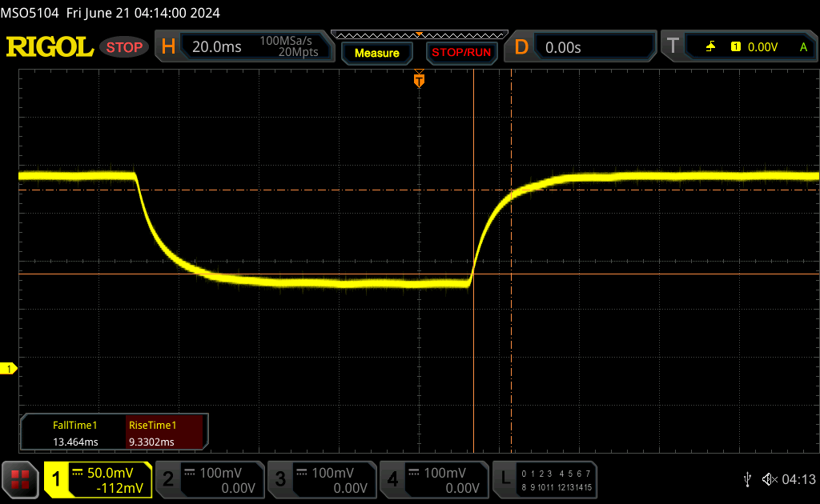Click channel 2 coupling icon

click(x=190, y=472)
